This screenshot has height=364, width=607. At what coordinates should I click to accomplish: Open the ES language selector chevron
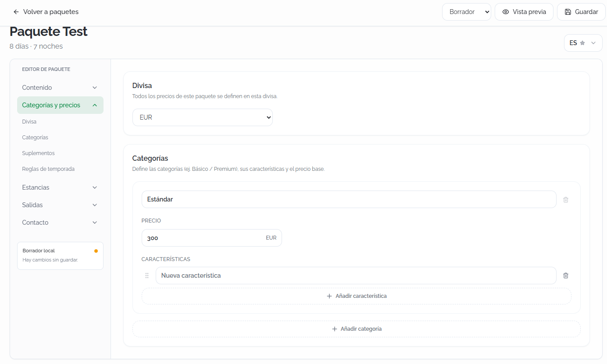593,43
